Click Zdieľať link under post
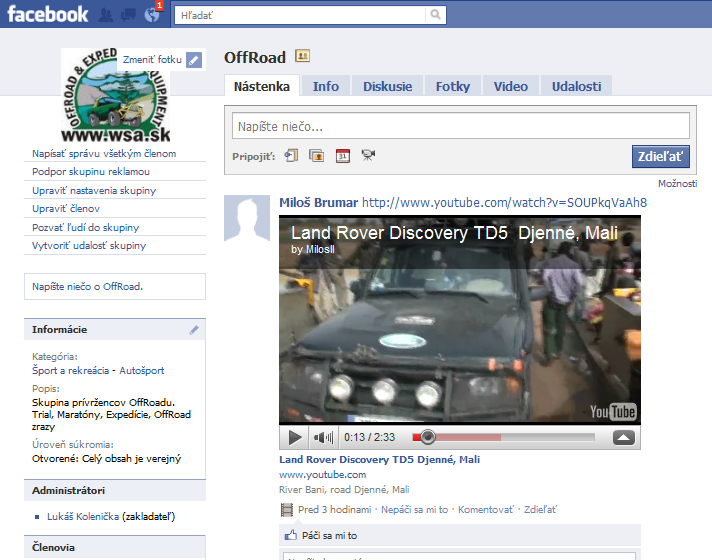Image resolution: width=712 pixels, height=560 pixels. 540,510
